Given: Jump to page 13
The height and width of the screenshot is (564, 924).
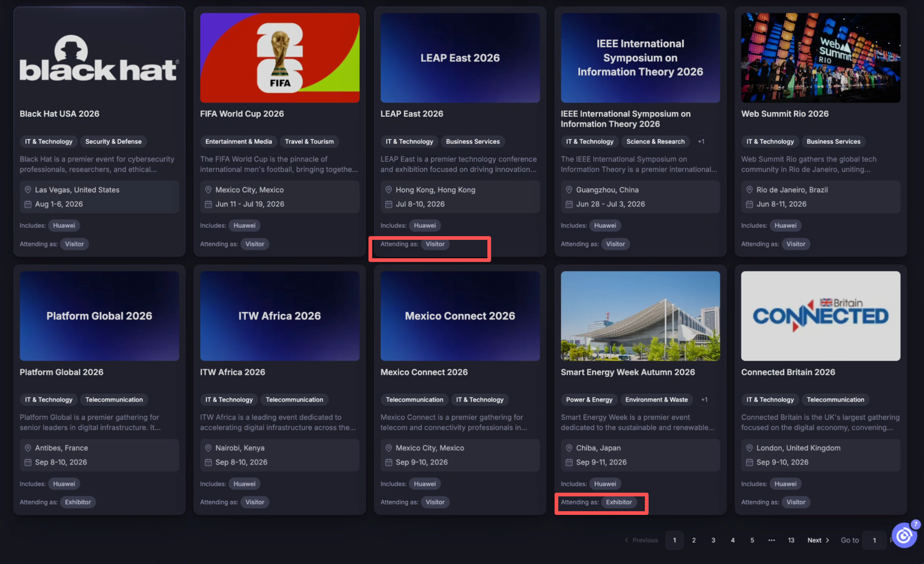Looking at the screenshot, I should pos(791,540).
